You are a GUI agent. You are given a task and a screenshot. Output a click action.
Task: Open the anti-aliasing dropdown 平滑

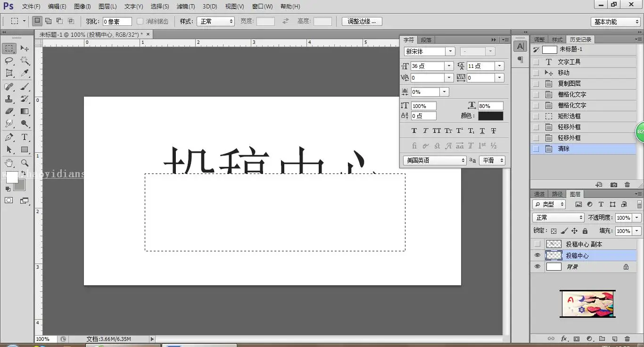(x=492, y=160)
